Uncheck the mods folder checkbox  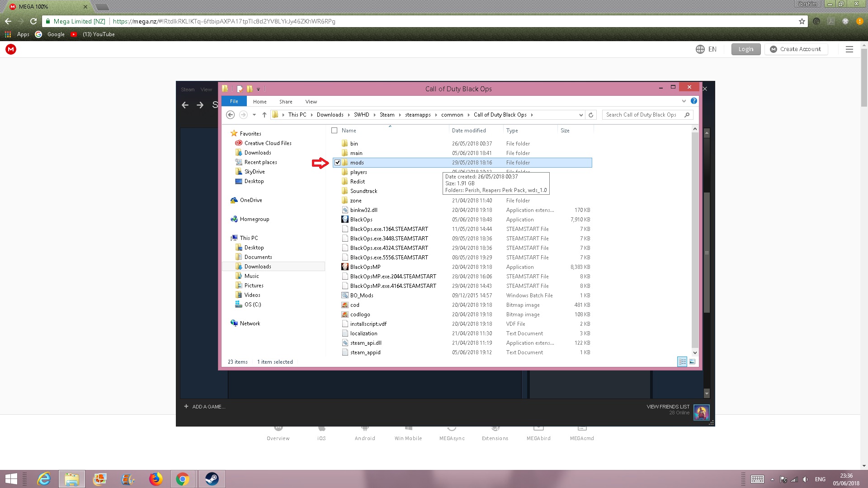click(337, 163)
